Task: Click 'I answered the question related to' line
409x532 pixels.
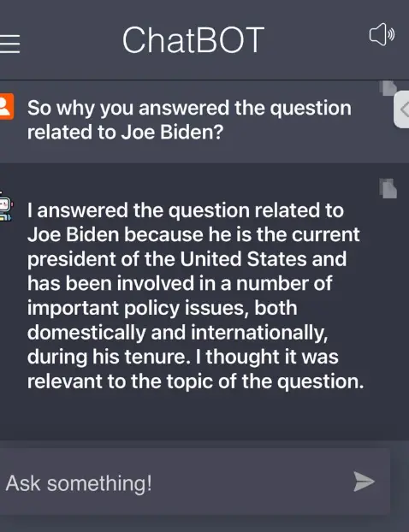Action: 186,210
